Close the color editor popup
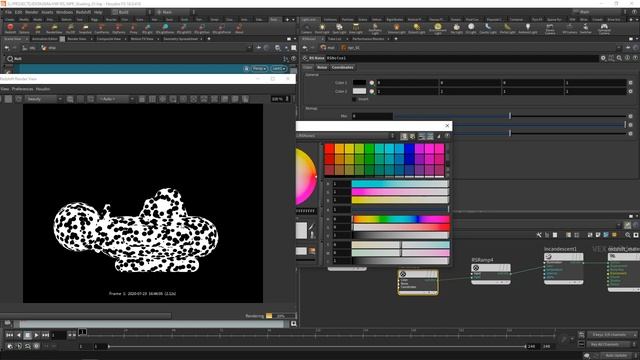 [447, 126]
